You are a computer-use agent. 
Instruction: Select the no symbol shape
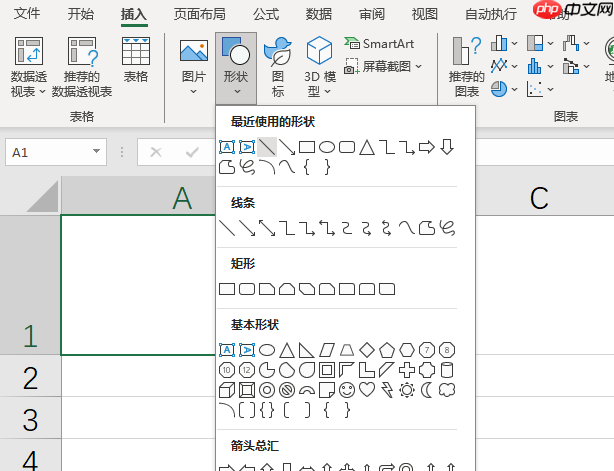(x=287, y=390)
